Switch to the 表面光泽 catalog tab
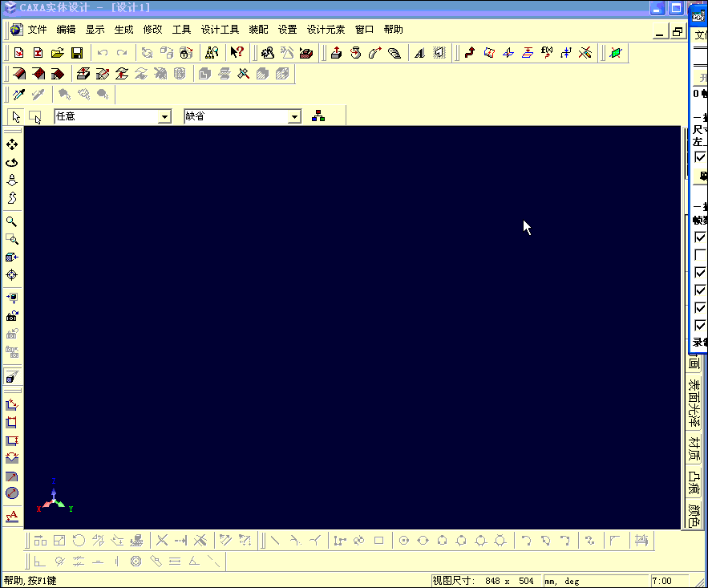Screen dimensions: 708x588 tap(694, 403)
